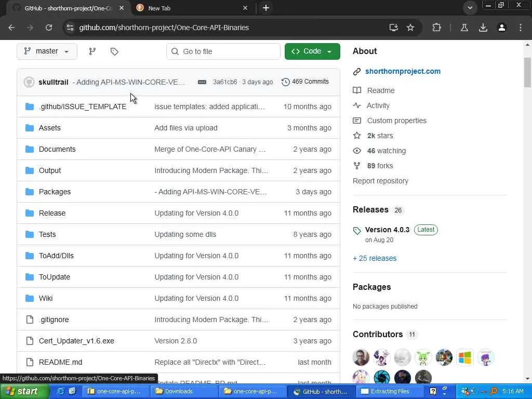Open Custom properties link
532x399 pixels.
pos(396,121)
